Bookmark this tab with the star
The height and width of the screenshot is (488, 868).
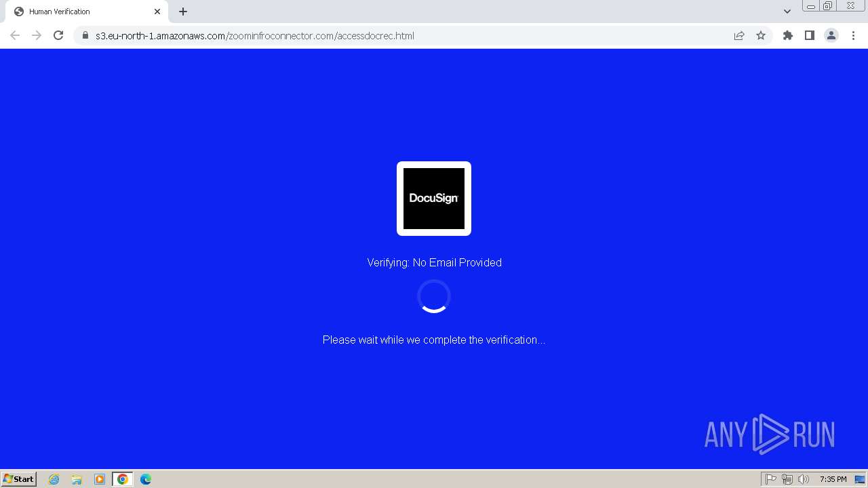point(761,35)
